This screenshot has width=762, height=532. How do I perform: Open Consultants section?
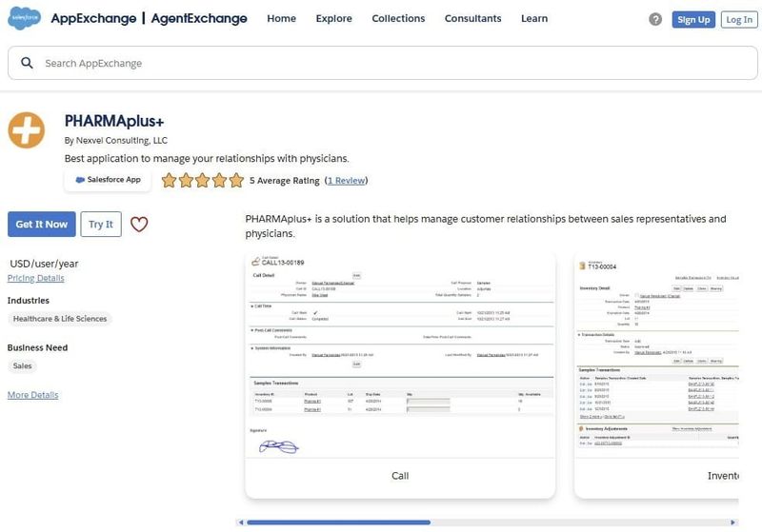(472, 18)
